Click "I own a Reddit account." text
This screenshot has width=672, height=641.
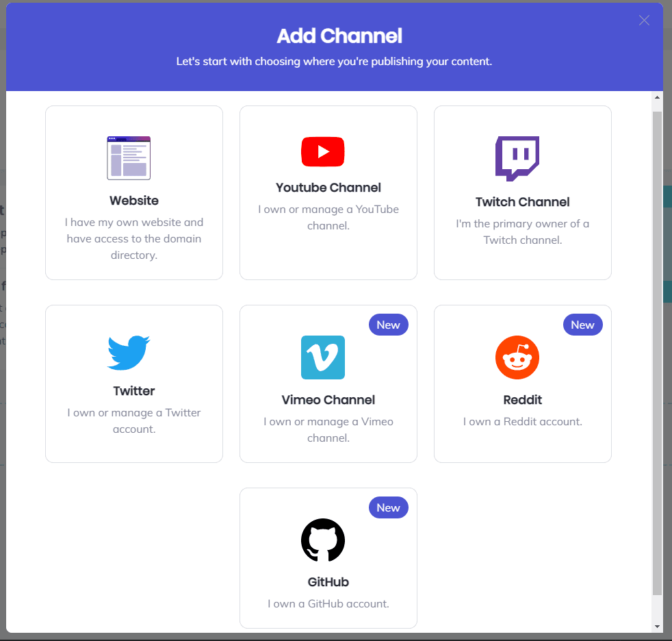(522, 422)
